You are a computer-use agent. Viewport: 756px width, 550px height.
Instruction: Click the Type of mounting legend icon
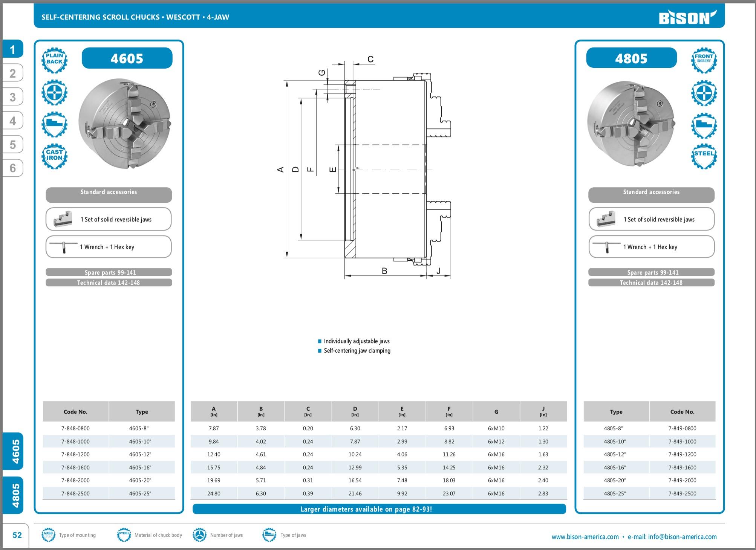(48, 535)
